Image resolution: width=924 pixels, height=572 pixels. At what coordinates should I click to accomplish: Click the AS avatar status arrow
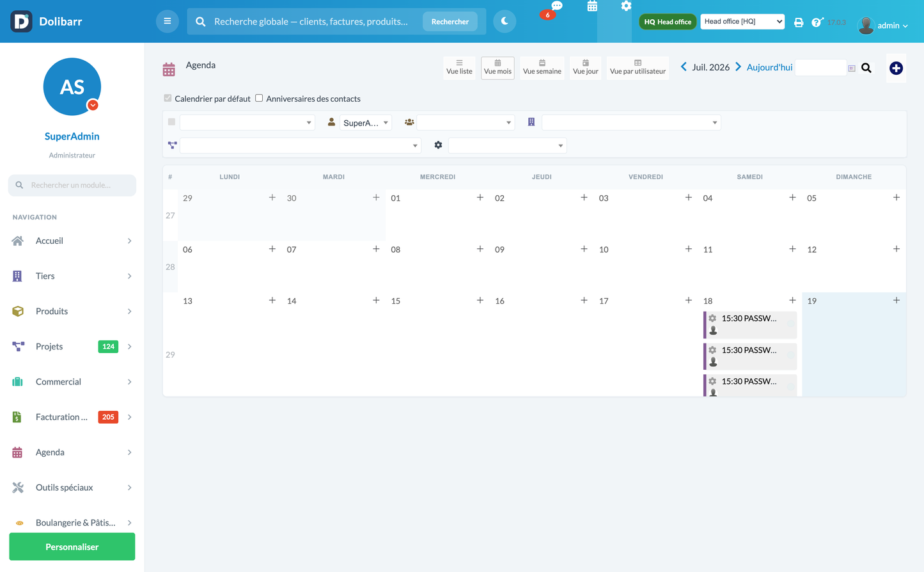tap(93, 105)
